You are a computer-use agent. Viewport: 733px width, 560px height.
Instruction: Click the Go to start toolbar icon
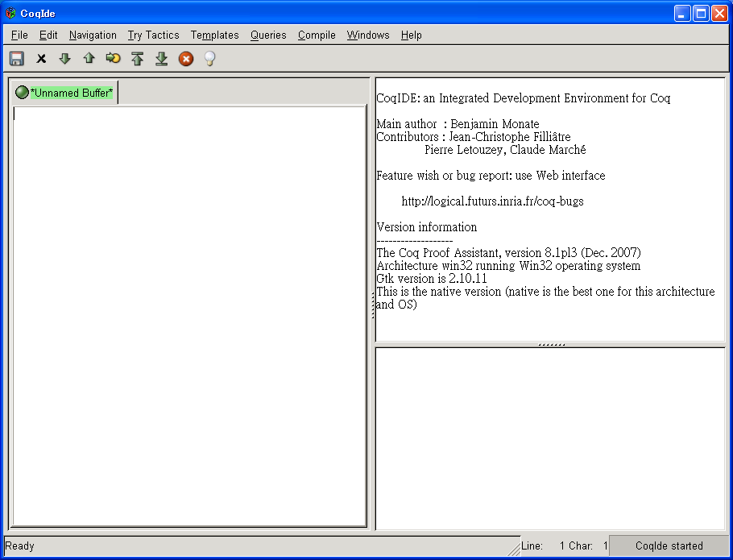(138, 59)
